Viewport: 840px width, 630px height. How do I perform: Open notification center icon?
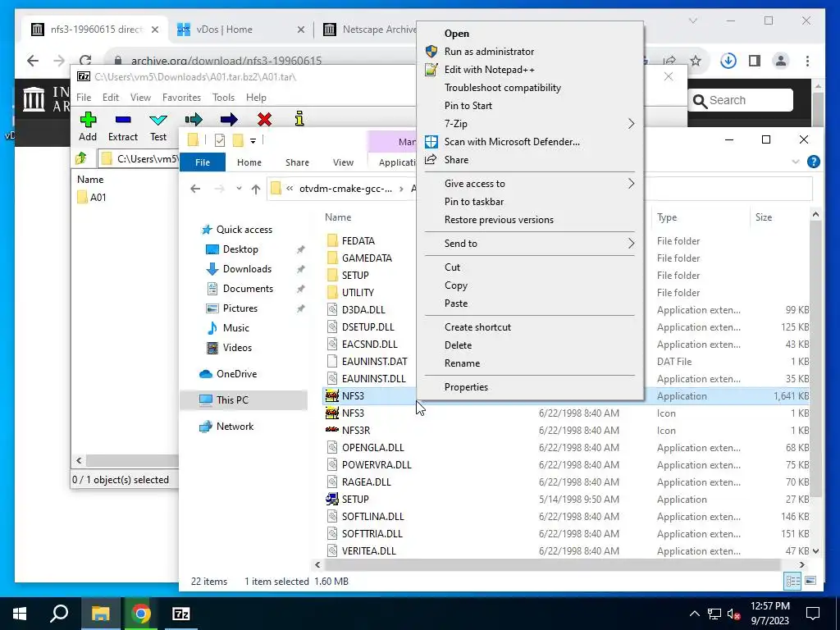pyautogui.click(x=813, y=614)
